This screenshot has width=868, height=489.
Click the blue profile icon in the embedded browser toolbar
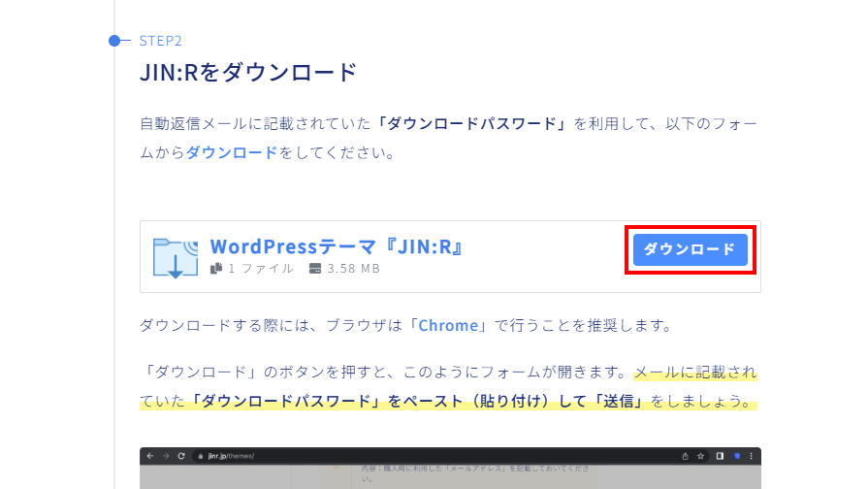click(737, 456)
